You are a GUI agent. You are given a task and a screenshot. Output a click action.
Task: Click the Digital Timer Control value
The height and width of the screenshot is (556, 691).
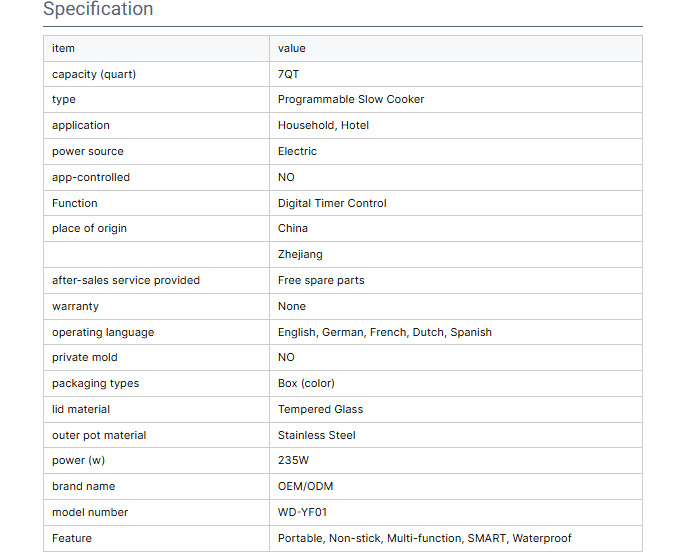[332, 203]
